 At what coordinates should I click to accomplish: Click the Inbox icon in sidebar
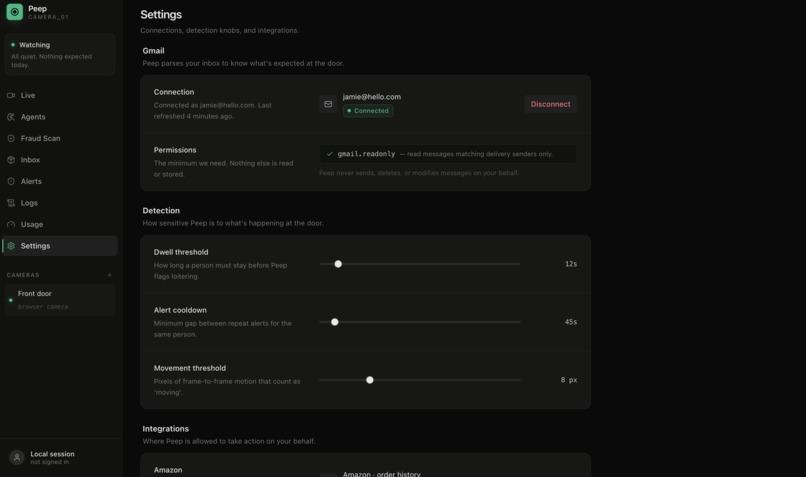point(11,160)
